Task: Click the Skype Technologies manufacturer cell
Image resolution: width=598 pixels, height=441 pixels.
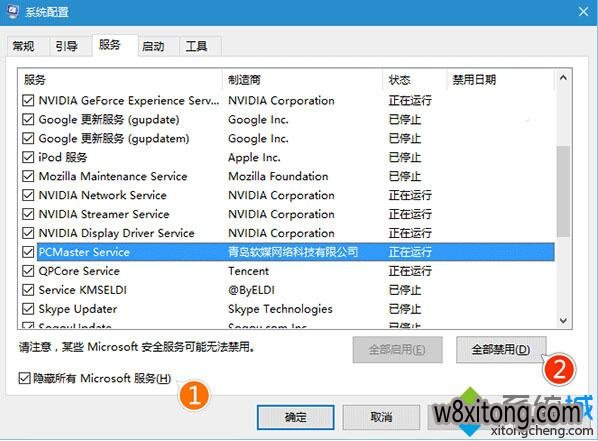Action: pos(280,309)
